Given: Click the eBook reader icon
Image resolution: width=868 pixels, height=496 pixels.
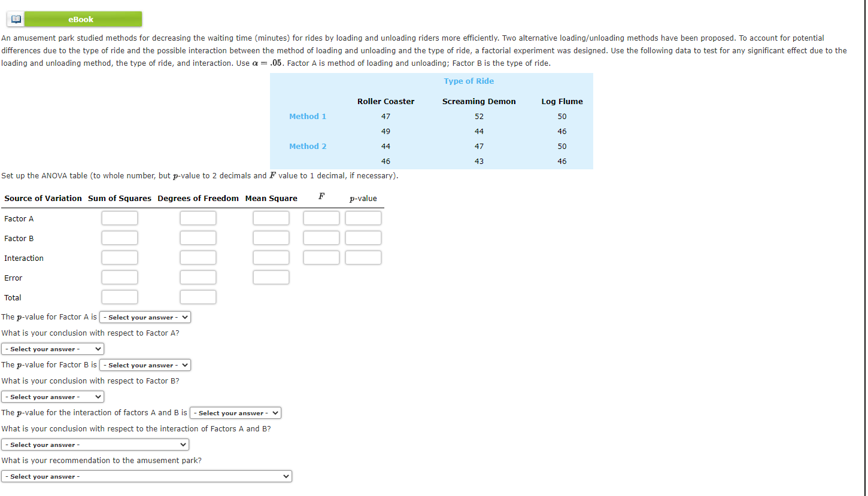Looking at the screenshot, I should pyautogui.click(x=16, y=19).
